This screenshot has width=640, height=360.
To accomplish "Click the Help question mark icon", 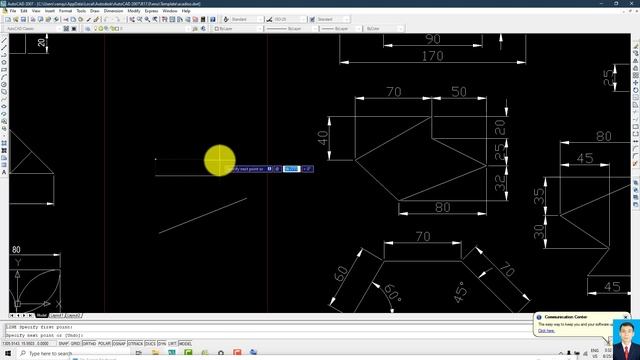I will tap(213, 20).
